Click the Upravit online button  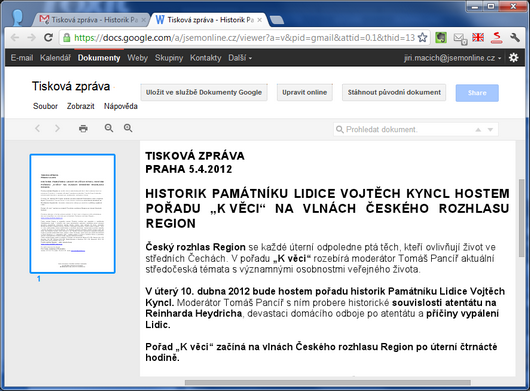[305, 92]
